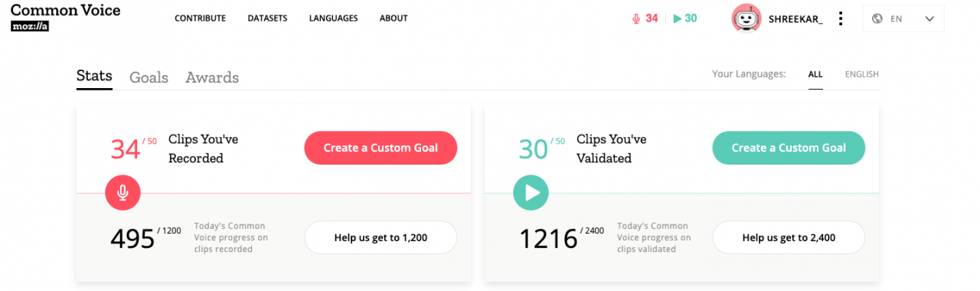Switch to the Awards tab
The image size is (980, 291).
point(212,77)
